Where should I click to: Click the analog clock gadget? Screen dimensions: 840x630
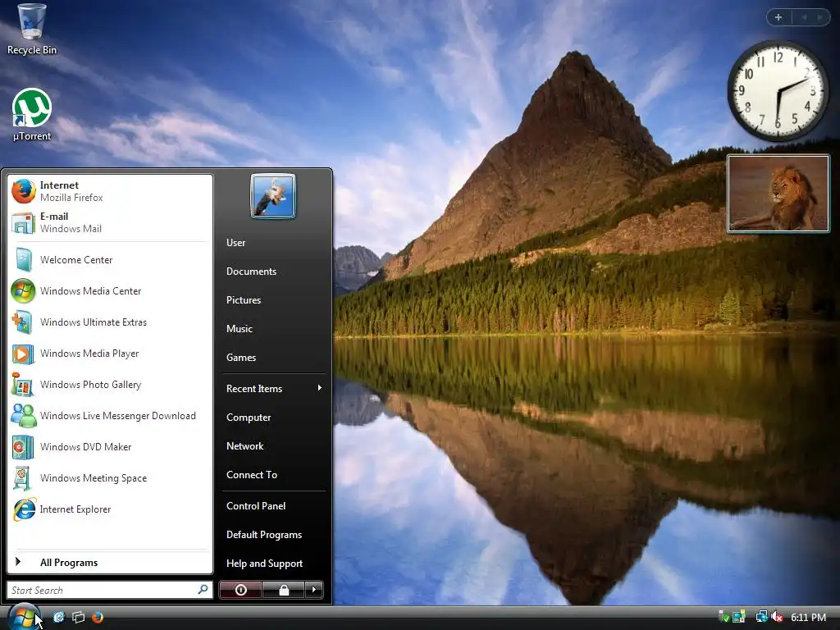point(778,90)
